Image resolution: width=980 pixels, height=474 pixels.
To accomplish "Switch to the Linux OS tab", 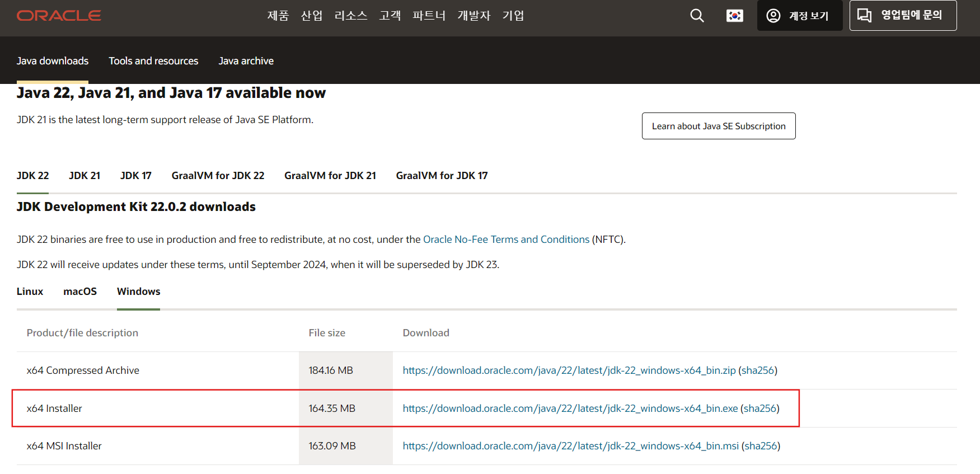I will click(x=30, y=292).
